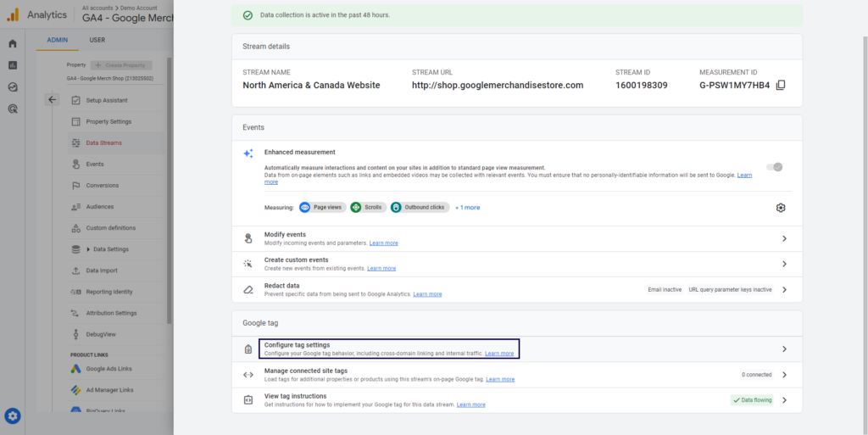Click the Conversions flag icon
Viewport: 868px width, 435px height.
(75, 186)
